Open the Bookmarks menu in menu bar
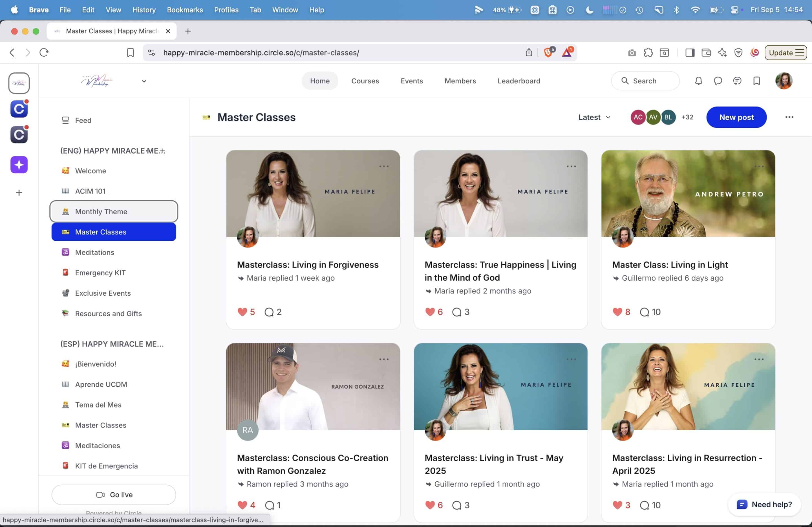812x527 pixels. click(x=185, y=10)
